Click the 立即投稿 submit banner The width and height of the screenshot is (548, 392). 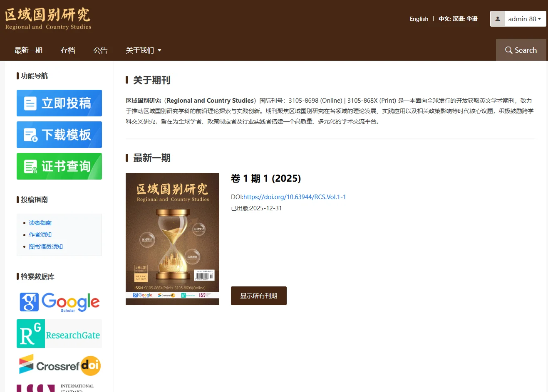[x=59, y=103]
